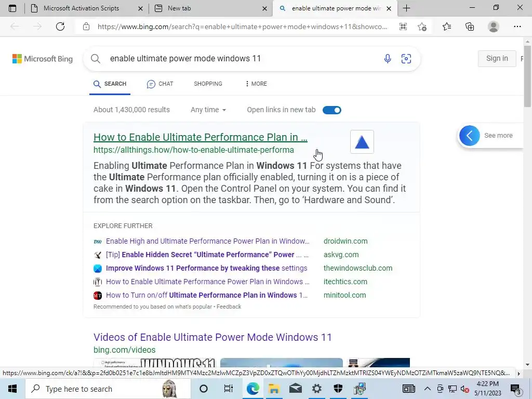The image size is (532, 399).
Task: View site information lock icon
Action: 86,26
